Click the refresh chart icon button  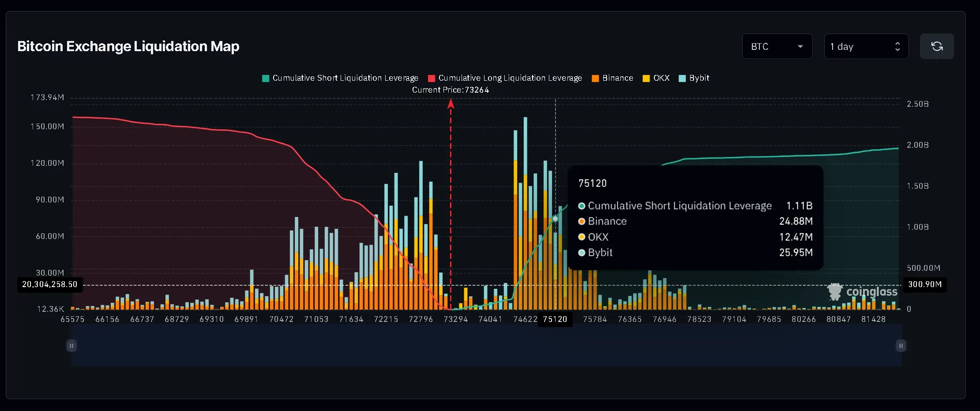[x=936, y=46]
